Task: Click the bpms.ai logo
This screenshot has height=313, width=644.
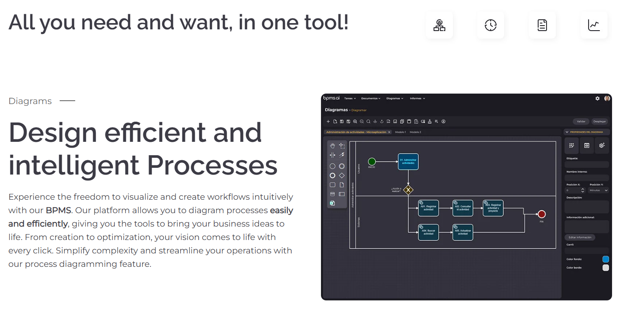Action: [331, 98]
